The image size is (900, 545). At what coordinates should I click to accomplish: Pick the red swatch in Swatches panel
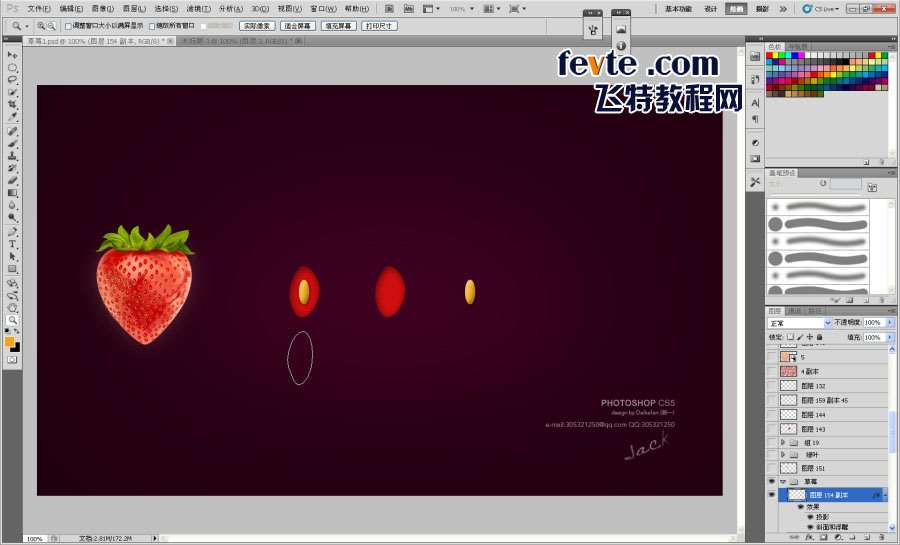pos(770,56)
